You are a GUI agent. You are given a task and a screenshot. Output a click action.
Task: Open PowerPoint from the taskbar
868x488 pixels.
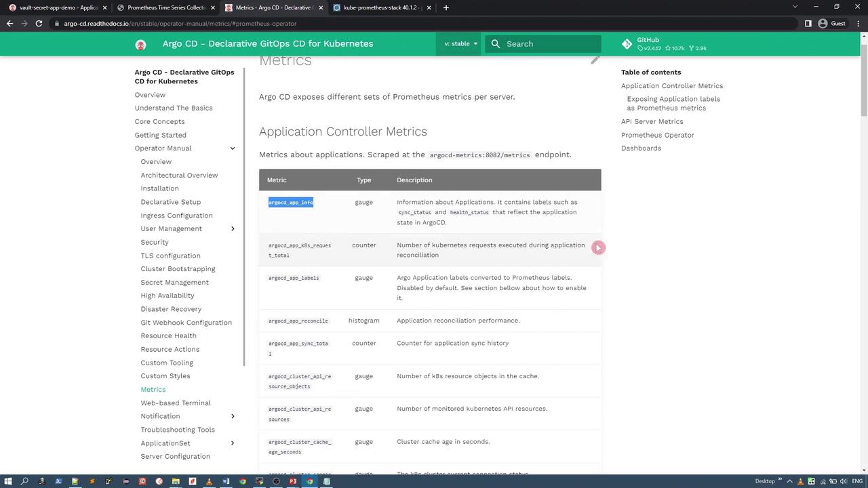(293, 481)
